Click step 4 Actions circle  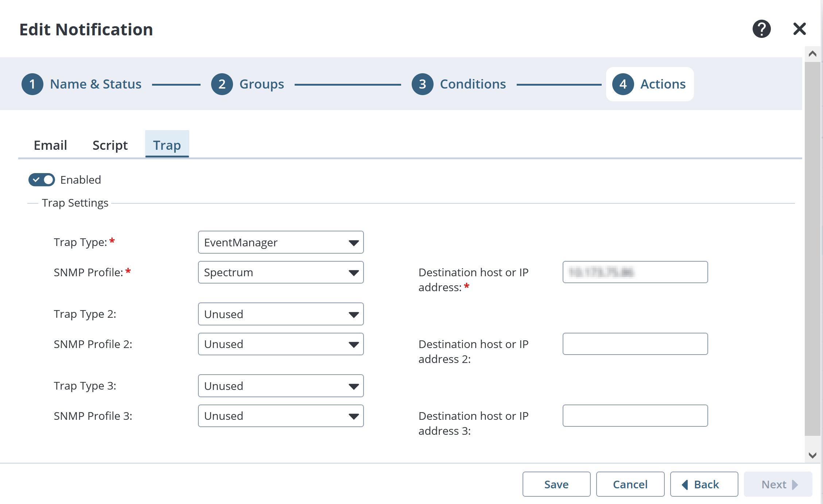pyautogui.click(x=623, y=84)
